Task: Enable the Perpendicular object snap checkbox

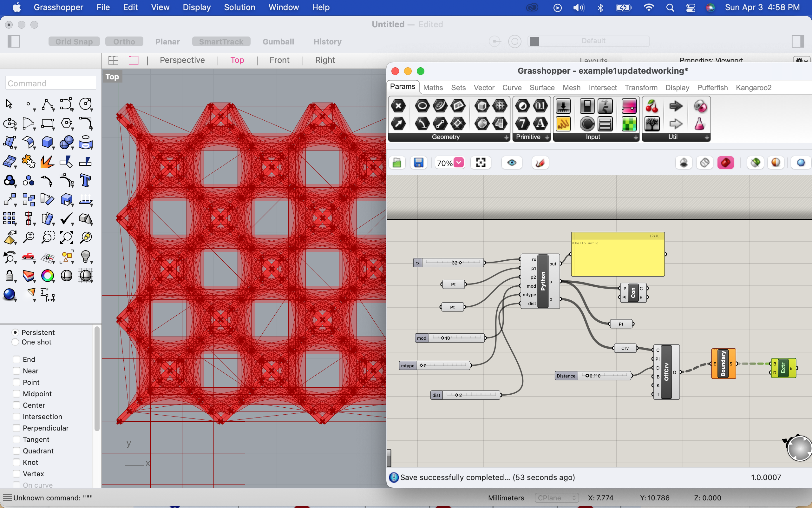Action: (16, 428)
